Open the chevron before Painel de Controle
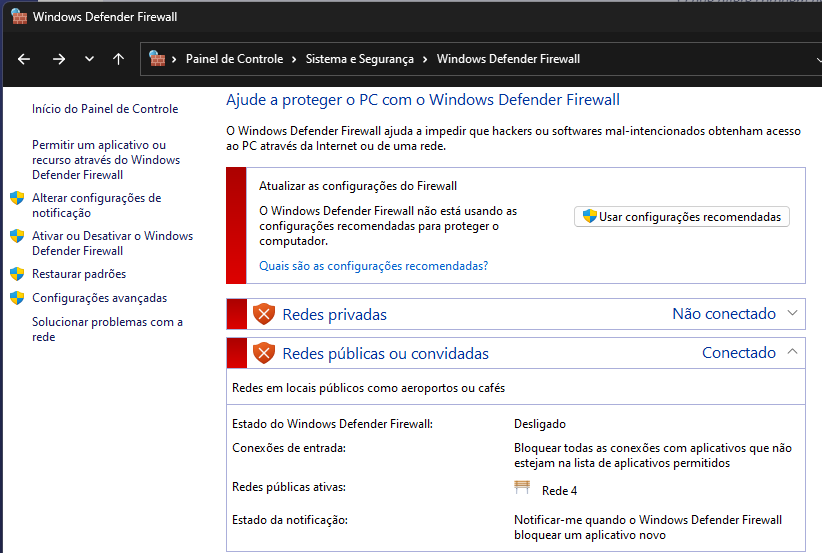This screenshot has height=553, width=822. click(x=174, y=59)
